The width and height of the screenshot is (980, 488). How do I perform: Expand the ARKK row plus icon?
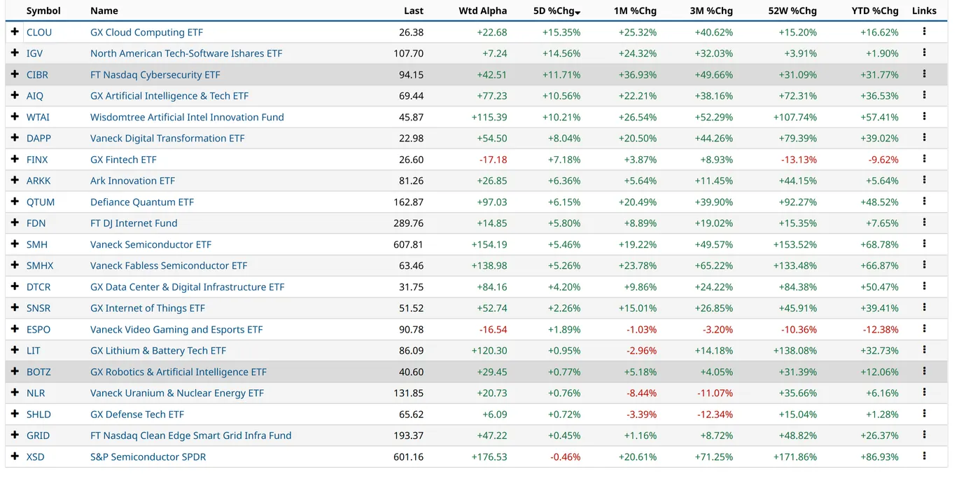(15, 181)
